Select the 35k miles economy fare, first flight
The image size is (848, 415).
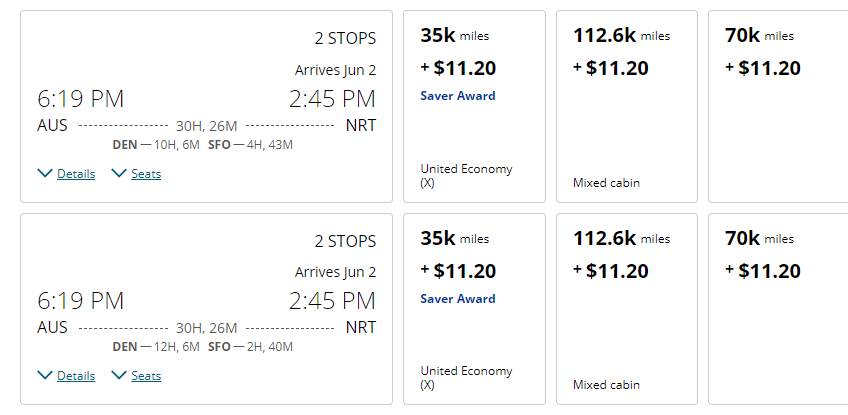(x=474, y=106)
